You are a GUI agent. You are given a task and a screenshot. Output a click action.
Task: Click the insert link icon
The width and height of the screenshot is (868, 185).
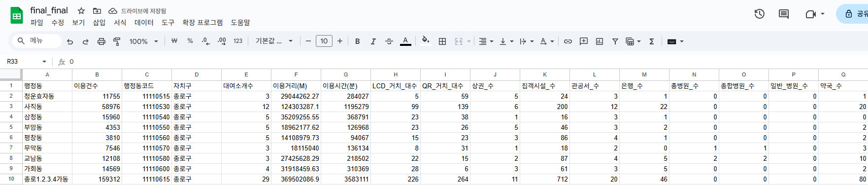[x=568, y=41]
